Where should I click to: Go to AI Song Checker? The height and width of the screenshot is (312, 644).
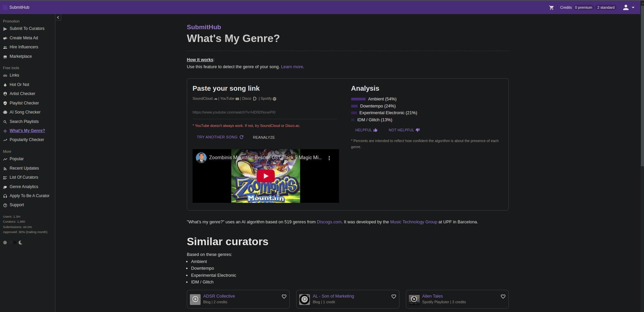(25, 112)
